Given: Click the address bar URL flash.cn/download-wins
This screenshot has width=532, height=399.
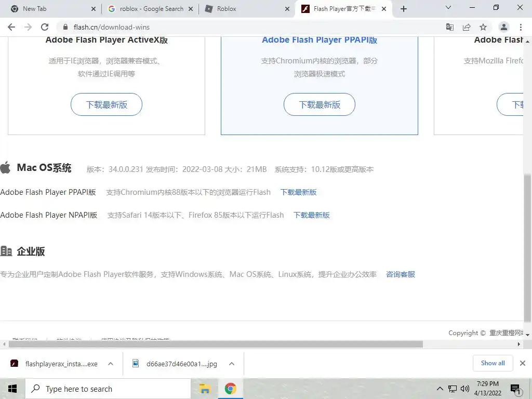Looking at the screenshot, I should coord(112,27).
